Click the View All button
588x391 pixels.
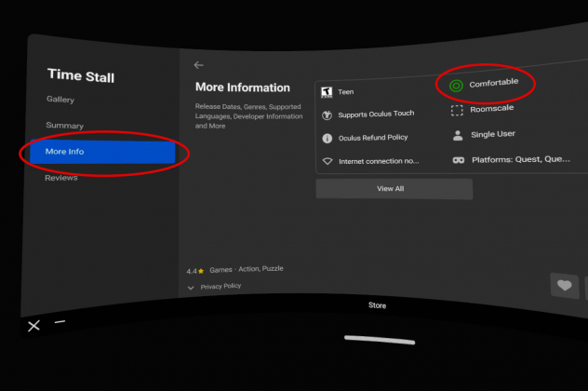(x=394, y=189)
